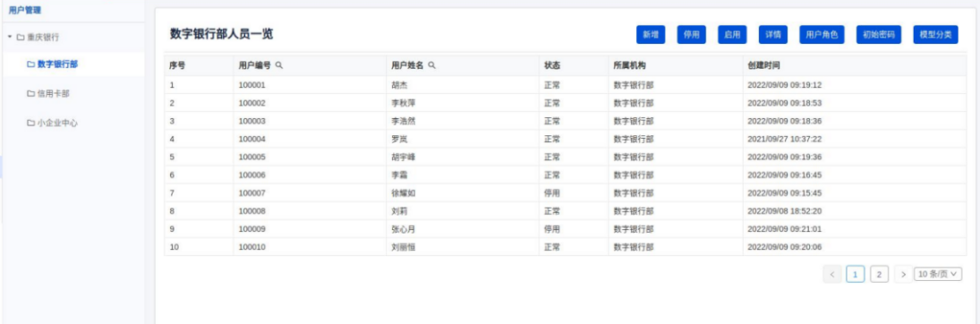Collapse the 重庆银行 tree node arrow
The width and height of the screenshot is (980, 324).
10,38
